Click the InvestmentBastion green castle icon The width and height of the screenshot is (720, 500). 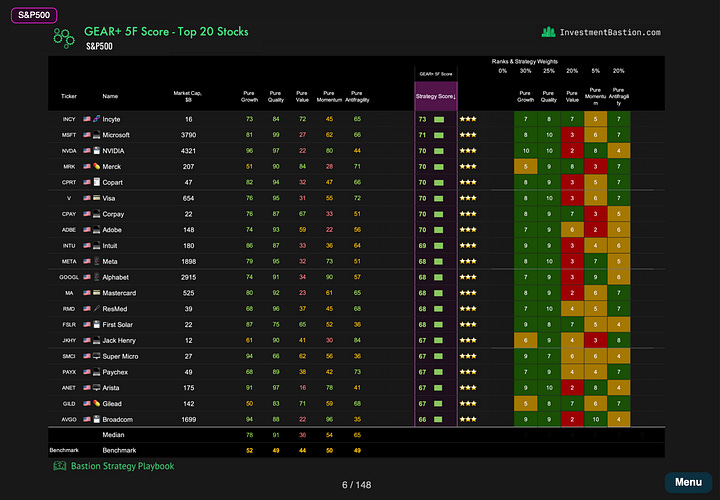tap(548, 32)
